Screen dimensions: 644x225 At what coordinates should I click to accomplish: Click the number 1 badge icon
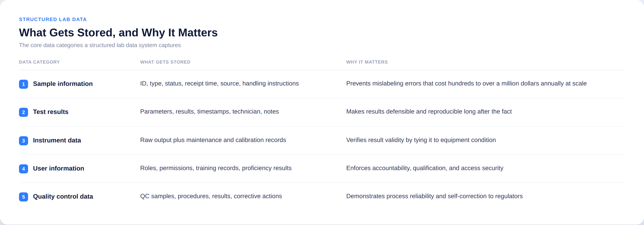coord(24,84)
